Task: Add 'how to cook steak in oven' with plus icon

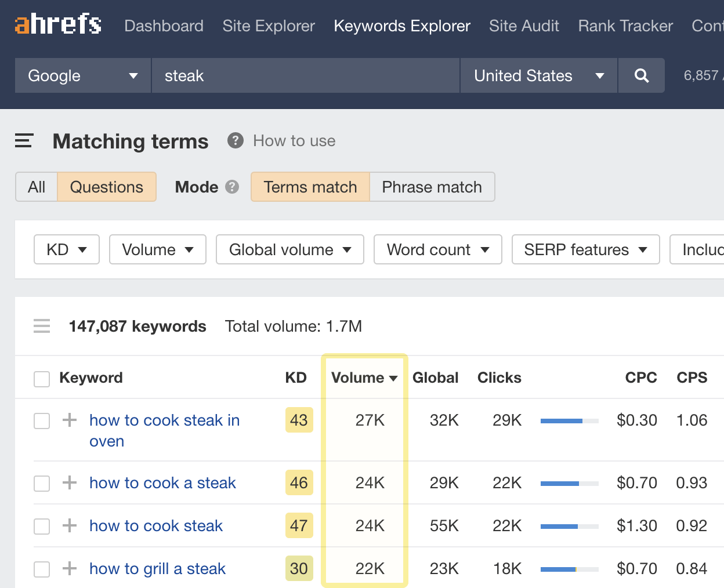Action: coord(70,420)
